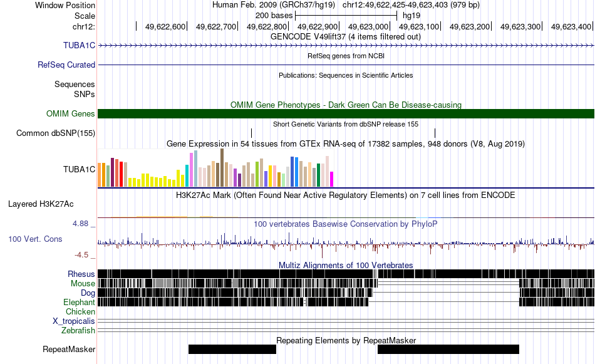This screenshot has width=595, height=364.
Task: Select the Mouse alignment row label
Action: [83, 284]
